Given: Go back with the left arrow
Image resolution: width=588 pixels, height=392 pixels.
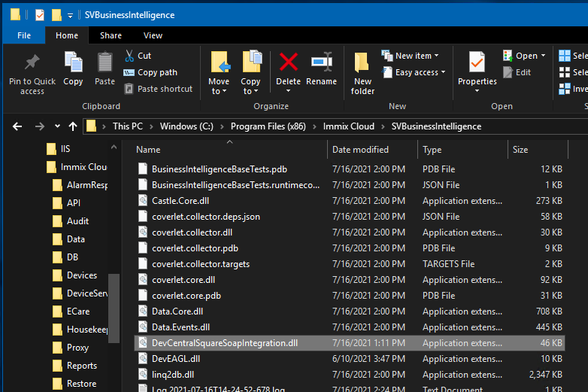Looking at the screenshot, I should click(17, 126).
